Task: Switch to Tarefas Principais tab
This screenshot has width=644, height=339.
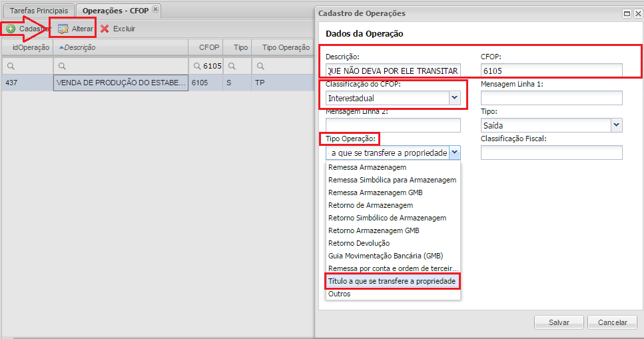Action: [39, 11]
